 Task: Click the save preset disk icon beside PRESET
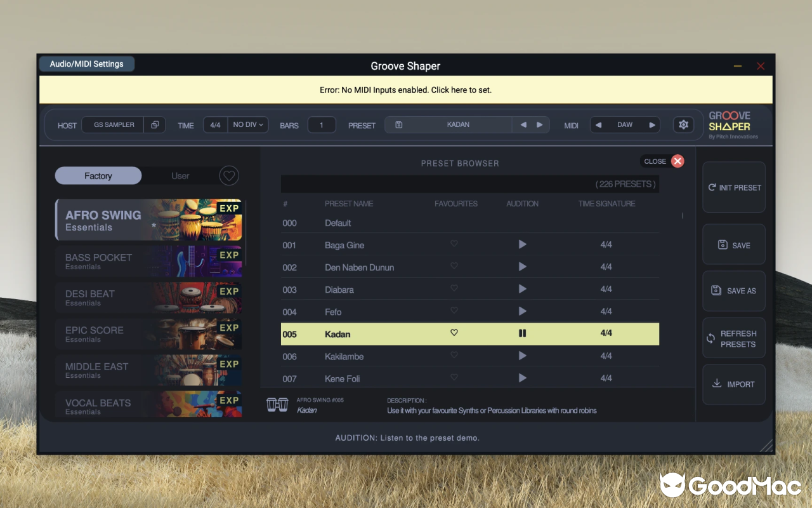pyautogui.click(x=399, y=124)
